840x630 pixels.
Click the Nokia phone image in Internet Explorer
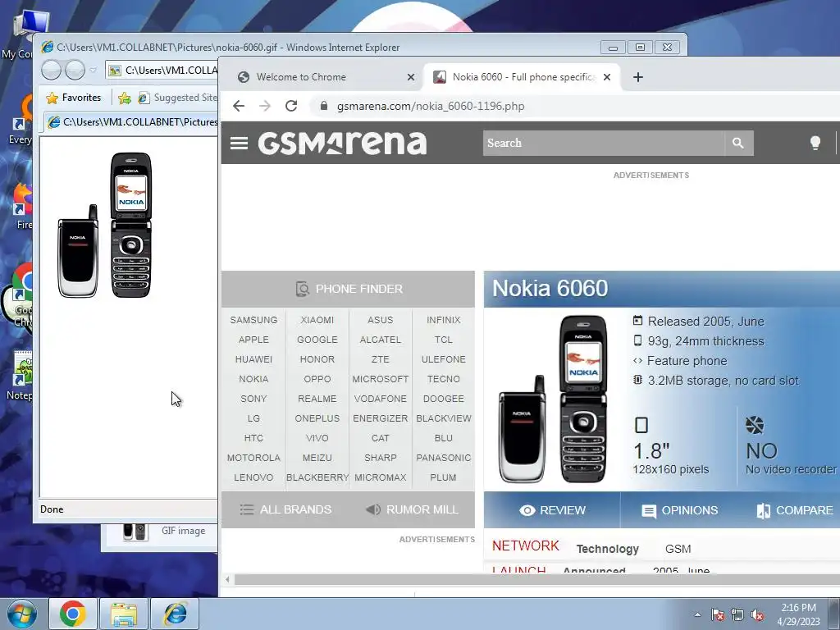[105, 225]
